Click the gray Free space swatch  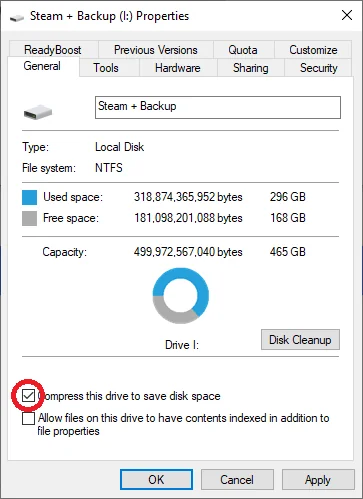tap(29, 219)
